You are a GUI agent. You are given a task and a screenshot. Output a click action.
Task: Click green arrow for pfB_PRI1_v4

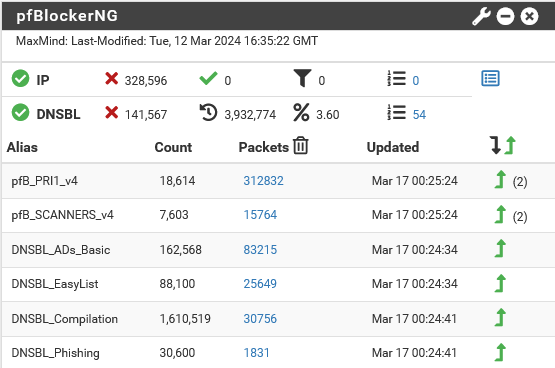pos(500,180)
